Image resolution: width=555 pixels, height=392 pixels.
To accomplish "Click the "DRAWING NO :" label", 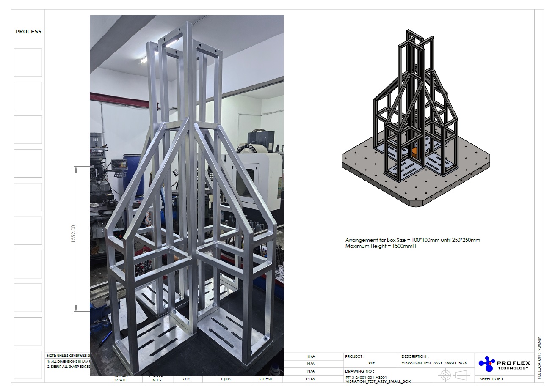I will (x=359, y=371).
